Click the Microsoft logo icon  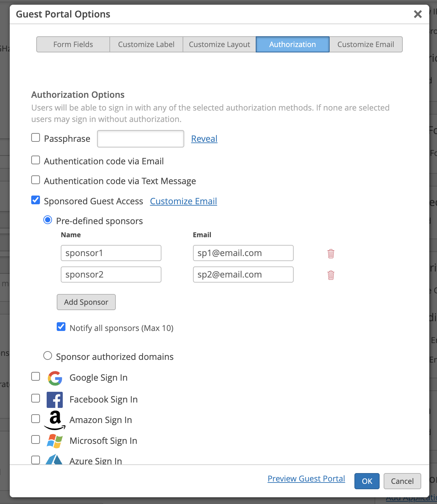[55, 441]
